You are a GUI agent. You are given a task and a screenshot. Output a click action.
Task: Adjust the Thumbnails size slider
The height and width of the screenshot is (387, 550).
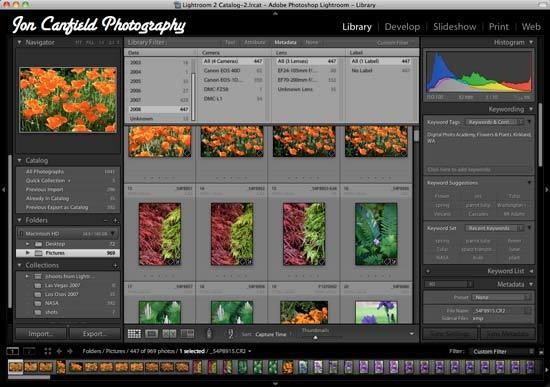tap(315, 337)
